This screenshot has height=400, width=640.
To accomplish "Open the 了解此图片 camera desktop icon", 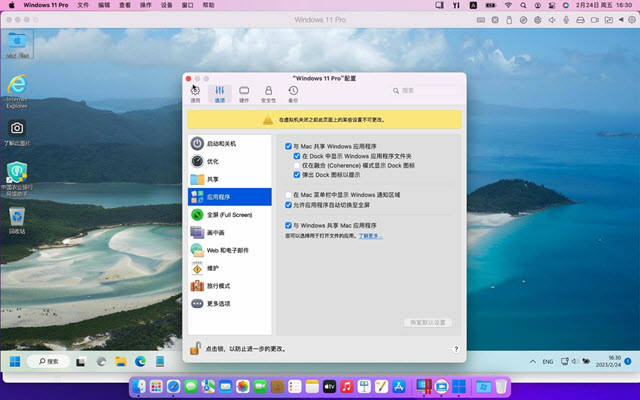I will (x=17, y=133).
